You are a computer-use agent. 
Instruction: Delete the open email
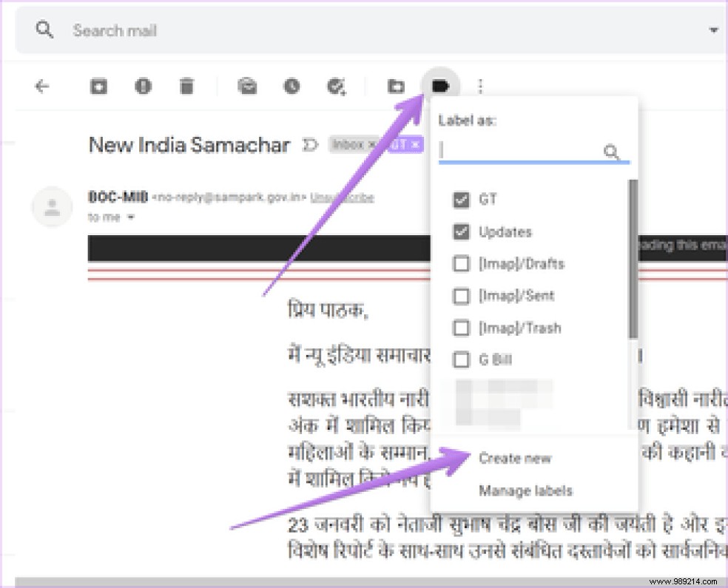[x=186, y=86]
